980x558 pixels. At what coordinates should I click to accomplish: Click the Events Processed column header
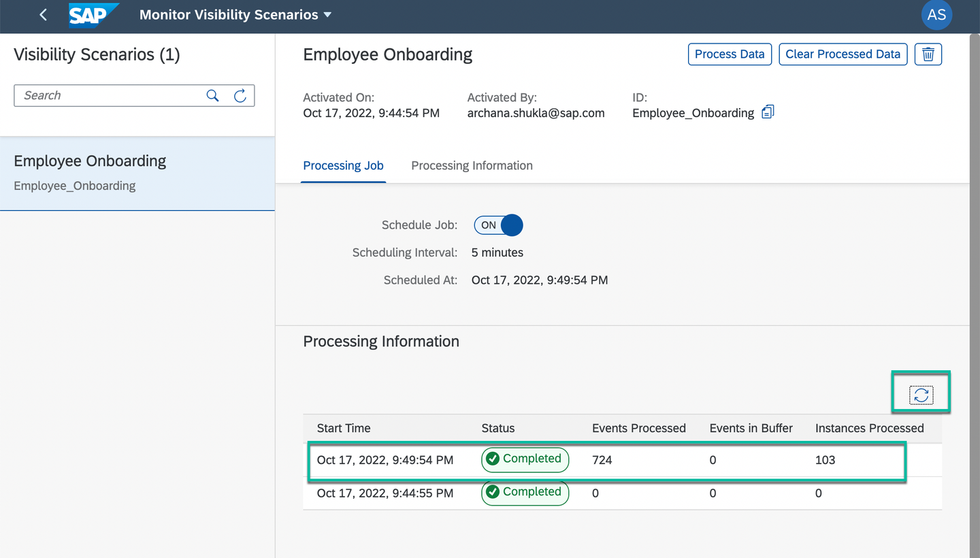click(x=639, y=429)
